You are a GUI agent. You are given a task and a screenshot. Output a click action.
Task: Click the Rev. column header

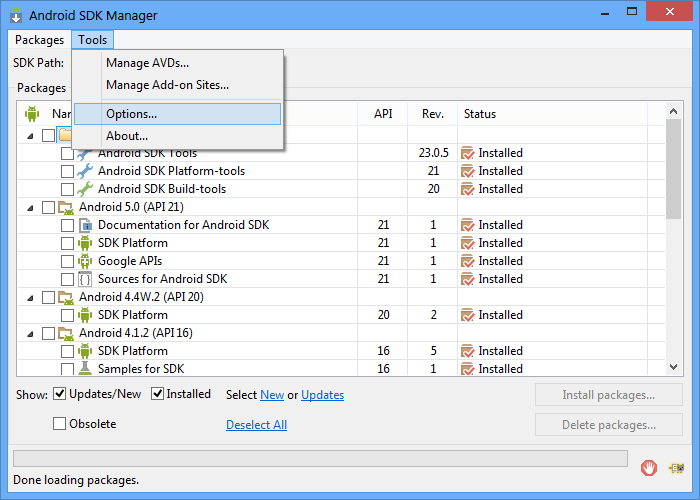coord(433,114)
